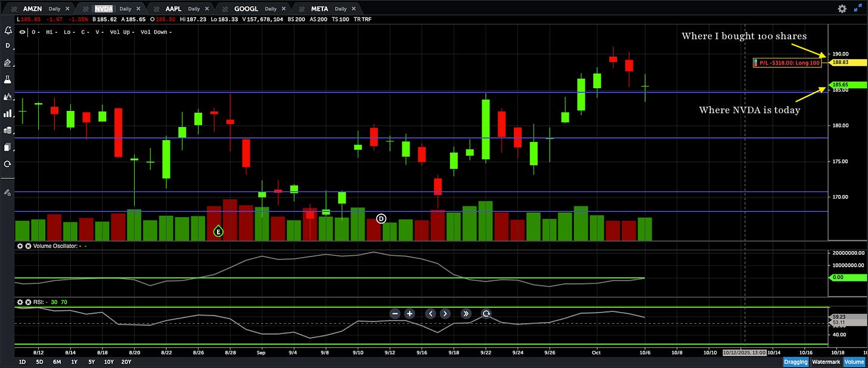The height and width of the screenshot is (368, 868).
Task: Set time range to 5Y
Action: point(91,362)
